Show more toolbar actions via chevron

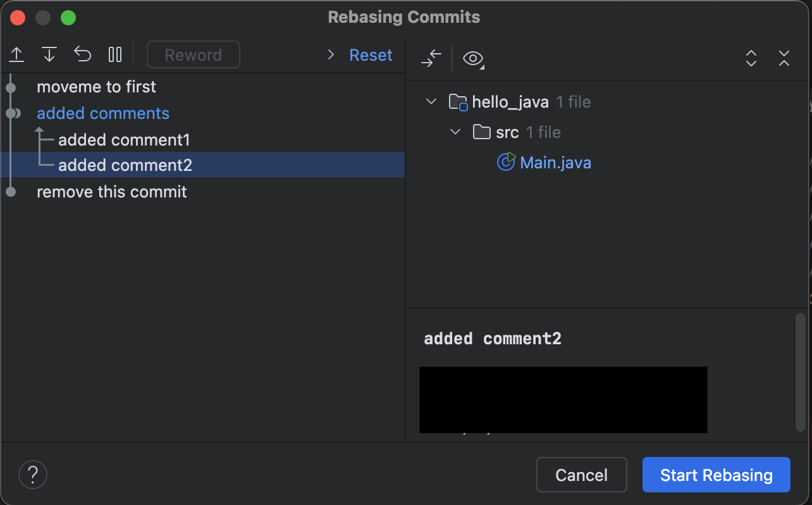(331, 55)
